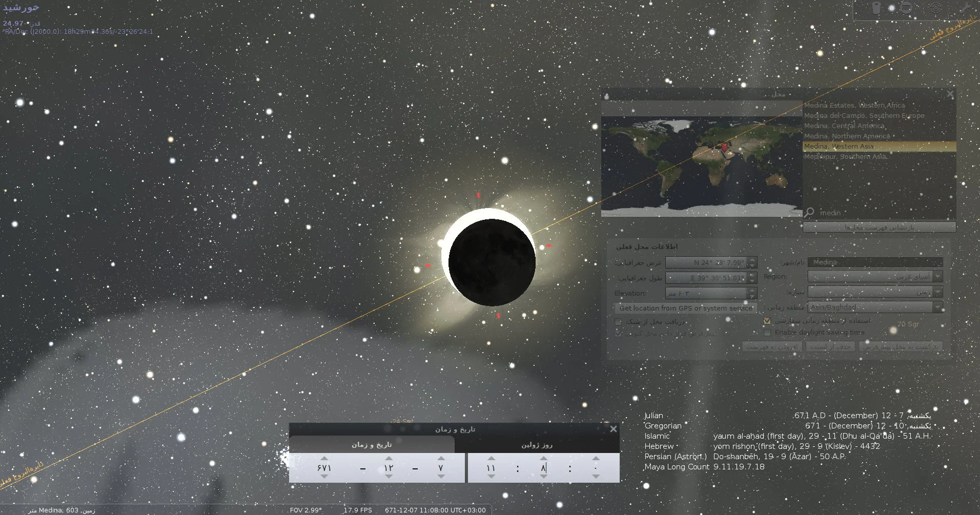Click the Elevation field

[x=707, y=294]
